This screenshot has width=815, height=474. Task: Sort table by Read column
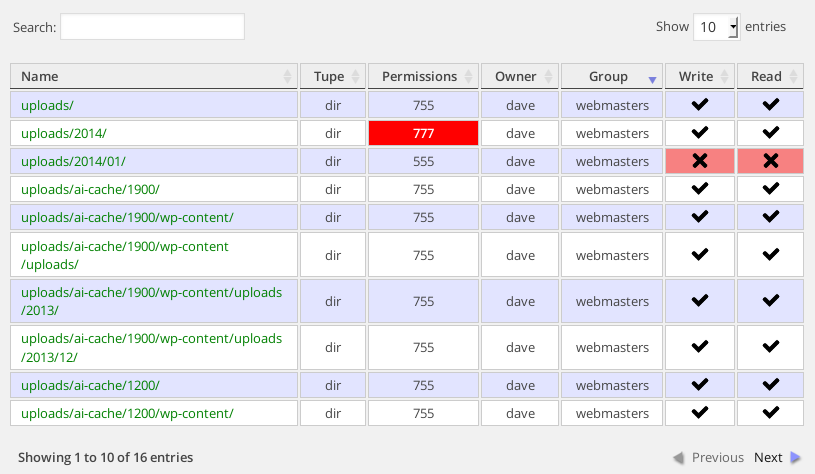[770, 76]
